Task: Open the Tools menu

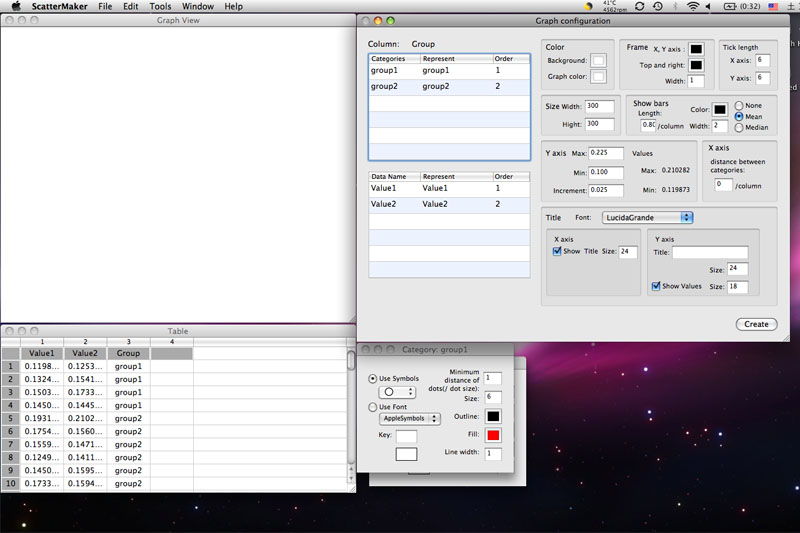Action: (x=160, y=6)
